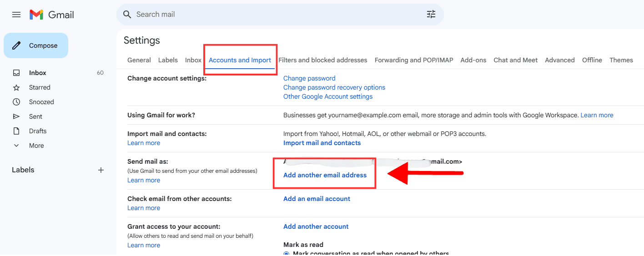
Task: Click the Labels sidebar heading
Action: coord(23,170)
